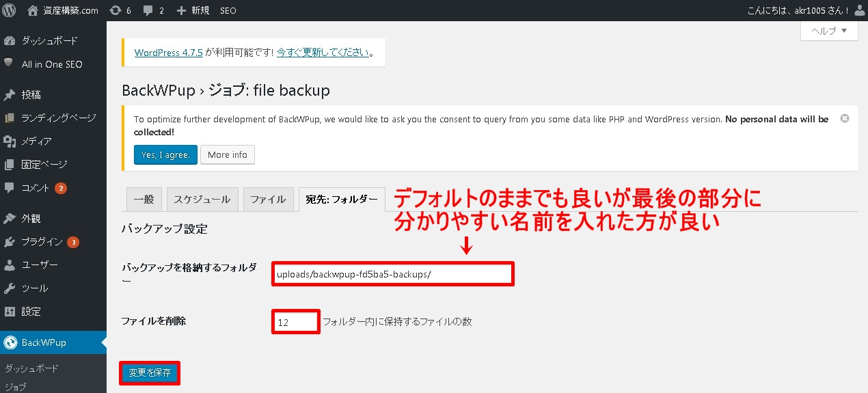The width and height of the screenshot is (868, 393).
Task: Click the コメント badge showing 2 in sidebar
Action: [x=61, y=188]
